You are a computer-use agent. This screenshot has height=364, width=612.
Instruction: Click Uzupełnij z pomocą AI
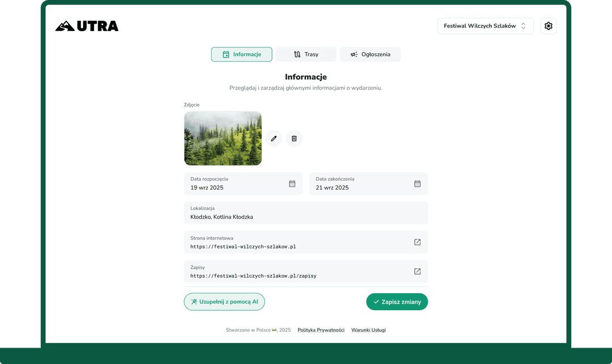click(224, 302)
